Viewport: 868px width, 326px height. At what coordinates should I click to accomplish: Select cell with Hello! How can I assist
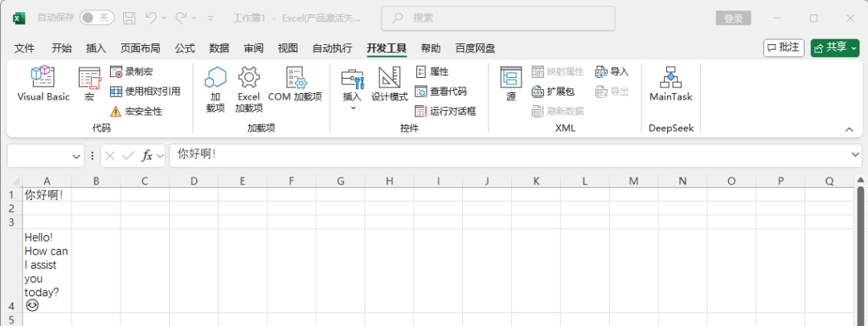coord(47,271)
